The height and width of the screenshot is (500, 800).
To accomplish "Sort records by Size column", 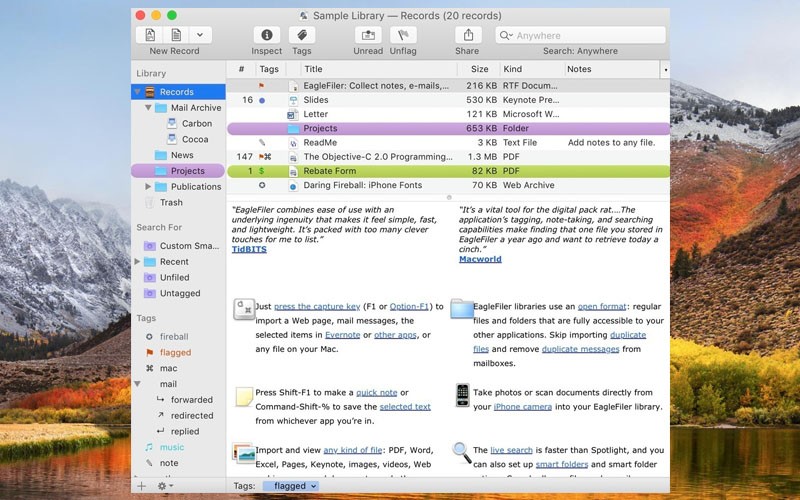I will (479, 69).
